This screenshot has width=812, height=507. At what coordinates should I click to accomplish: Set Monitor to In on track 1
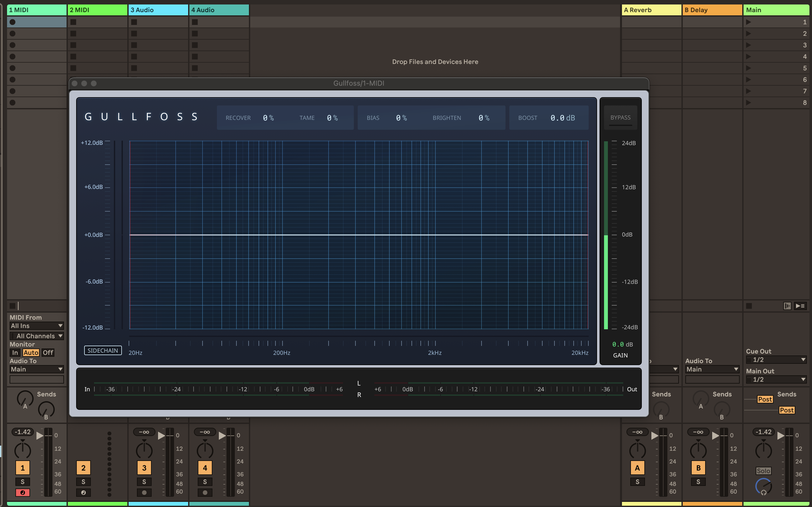click(x=15, y=352)
